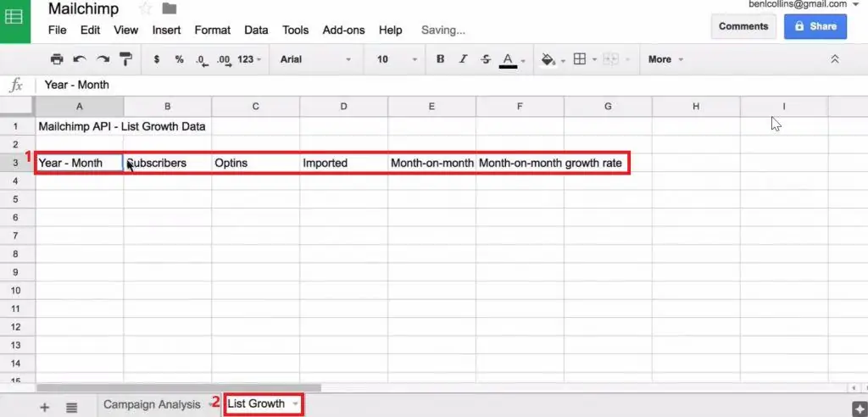The width and height of the screenshot is (868, 417).
Task: Open the Format menu
Action: click(213, 31)
